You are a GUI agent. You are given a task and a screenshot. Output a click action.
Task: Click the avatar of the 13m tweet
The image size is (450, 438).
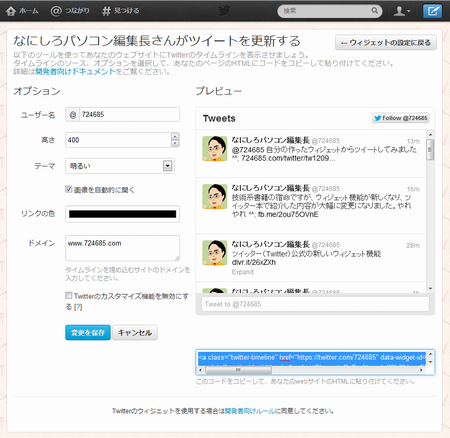215,148
